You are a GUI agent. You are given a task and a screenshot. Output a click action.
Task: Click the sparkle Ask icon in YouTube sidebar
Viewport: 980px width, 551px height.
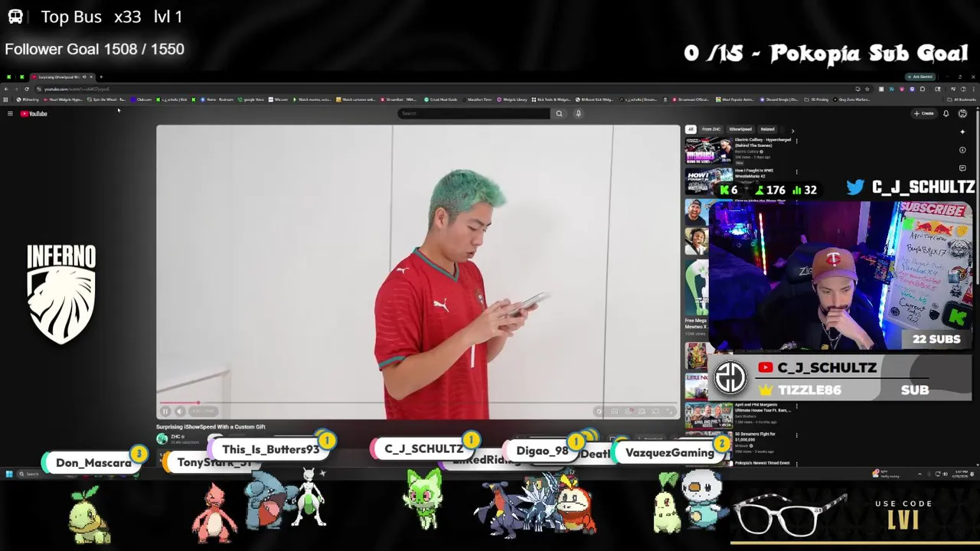pyautogui.click(x=962, y=132)
